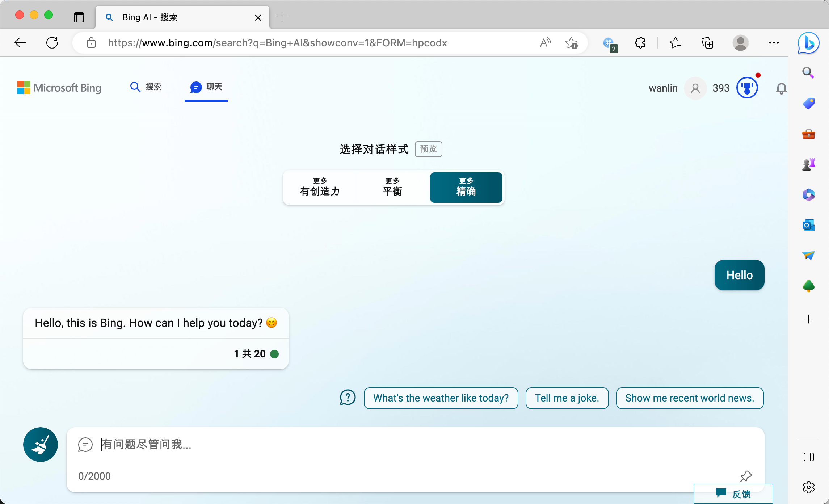Click Bing's greeting response text
Image resolution: width=829 pixels, height=504 pixels.
156,323
